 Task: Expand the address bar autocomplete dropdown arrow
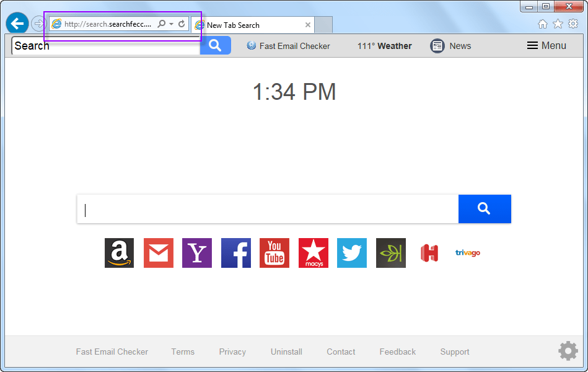(x=172, y=24)
